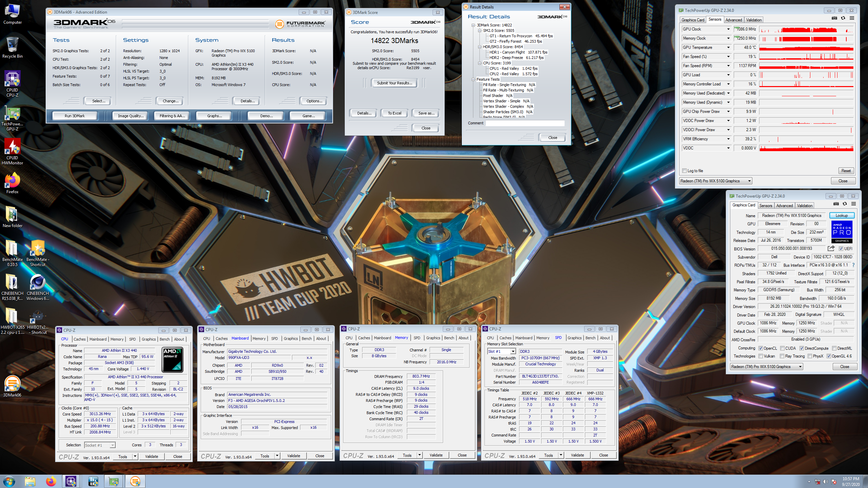The width and height of the screenshot is (868, 488).
Task: Open the hamburger menu in GPU-Z Sensors window
Action: (x=852, y=18)
